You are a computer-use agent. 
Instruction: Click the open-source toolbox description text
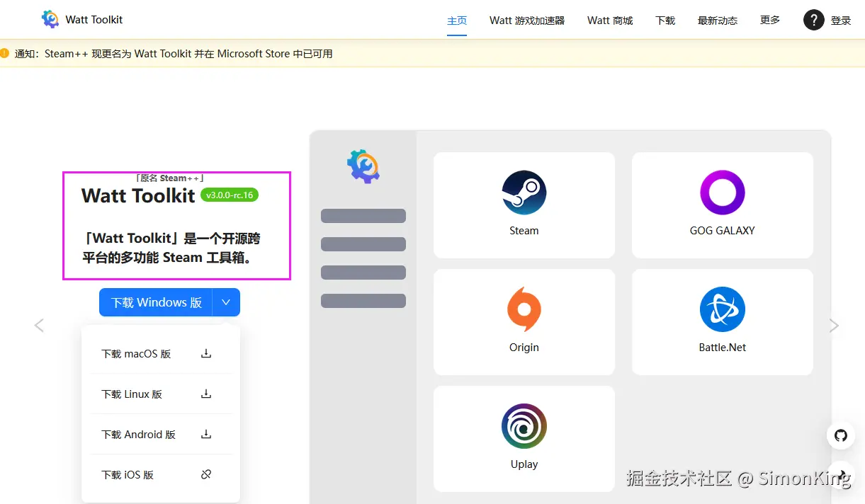click(x=171, y=248)
